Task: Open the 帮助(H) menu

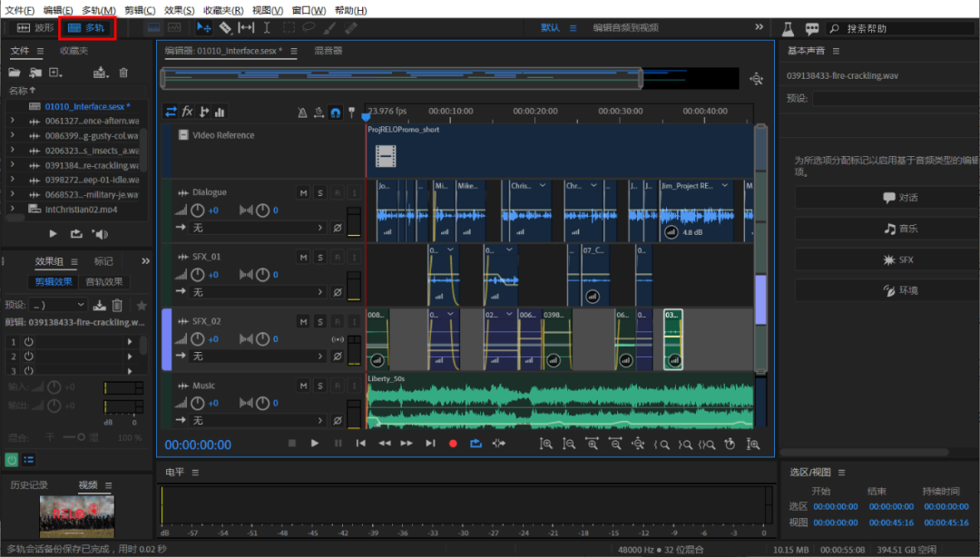Action: (350, 10)
